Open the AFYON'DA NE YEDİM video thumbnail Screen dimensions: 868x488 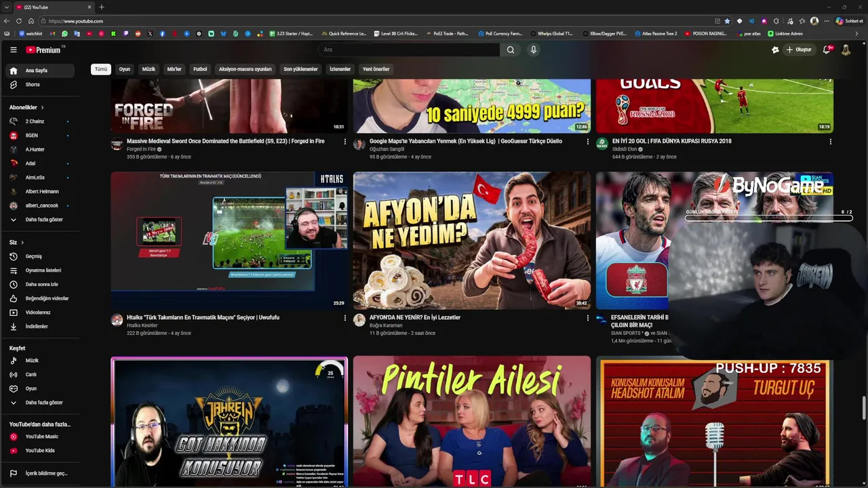click(x=472, y=240)
